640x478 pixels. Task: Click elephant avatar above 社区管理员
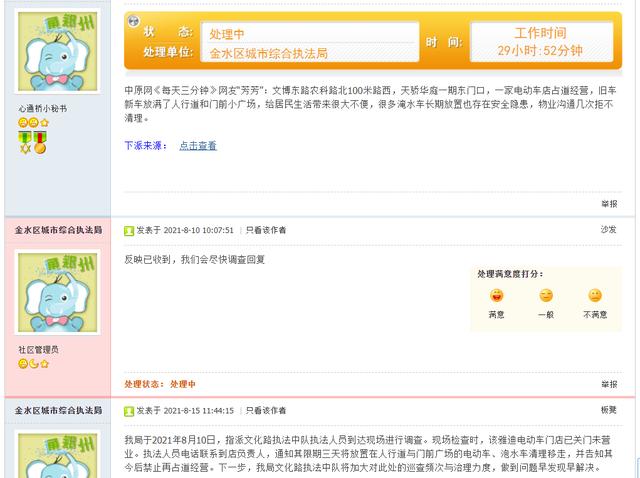click(x=58, y=292)
